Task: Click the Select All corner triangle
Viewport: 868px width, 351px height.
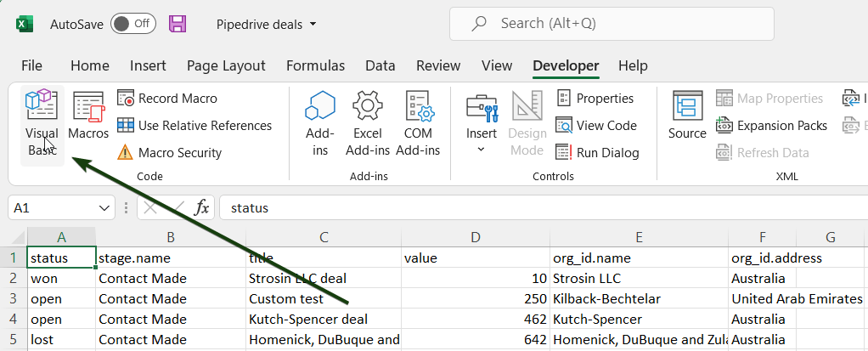Action: tap(19, 237)
